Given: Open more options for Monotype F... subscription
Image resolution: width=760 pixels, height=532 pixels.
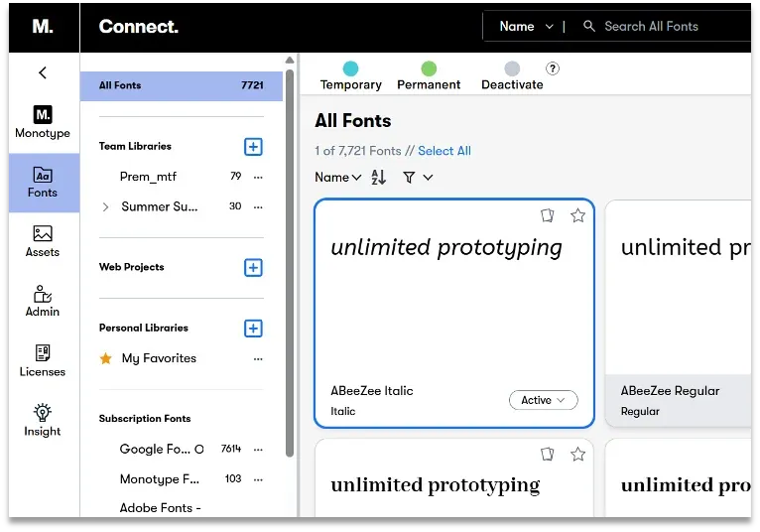Looking at the screenshot, I should tap(258, 479).
